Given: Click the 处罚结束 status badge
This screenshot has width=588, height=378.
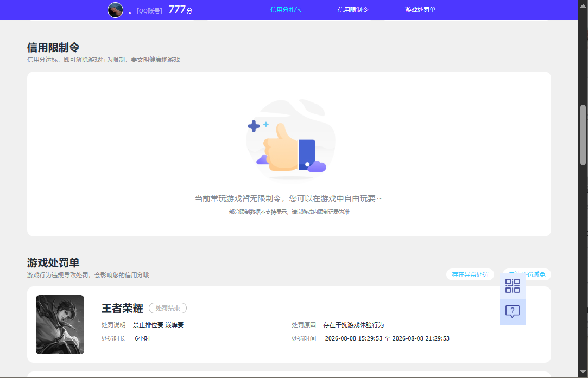Looking at the screenshot, I should coord(168,308).
